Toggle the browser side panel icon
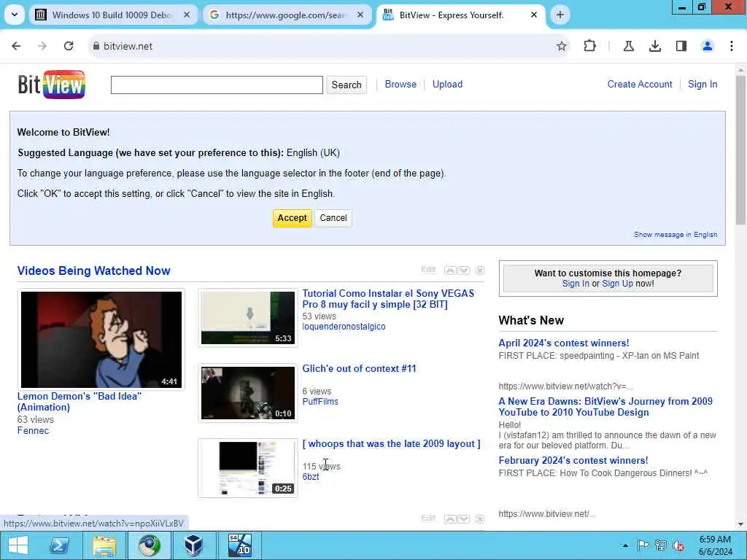This screenshot has height=560, width=747. [x=681, y=46]
